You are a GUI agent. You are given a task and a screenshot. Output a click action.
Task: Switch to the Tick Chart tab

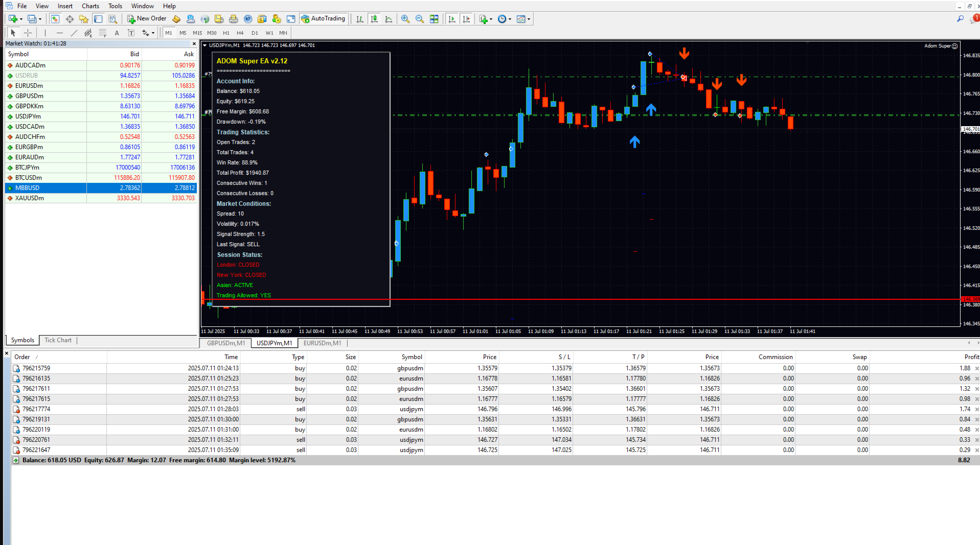(58, 340)
